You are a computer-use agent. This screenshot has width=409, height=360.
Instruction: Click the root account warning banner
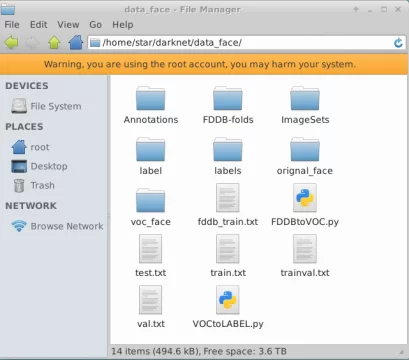(x=204, y=64)
